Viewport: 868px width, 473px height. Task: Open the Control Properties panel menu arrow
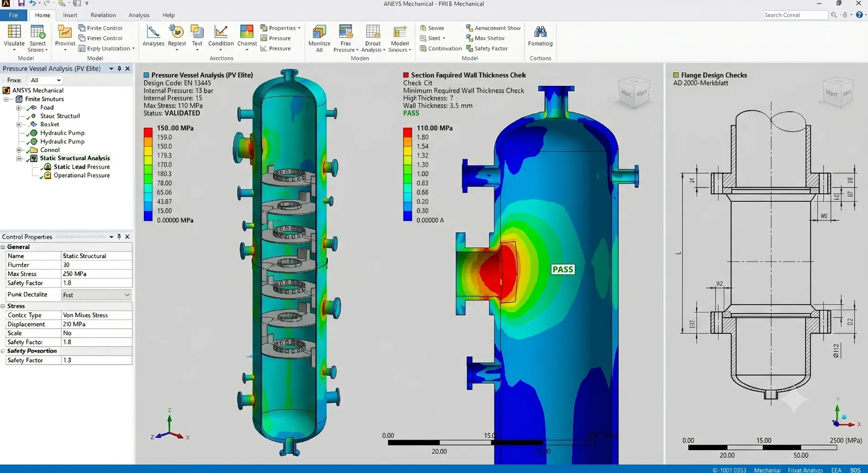(x=111, y=237)
